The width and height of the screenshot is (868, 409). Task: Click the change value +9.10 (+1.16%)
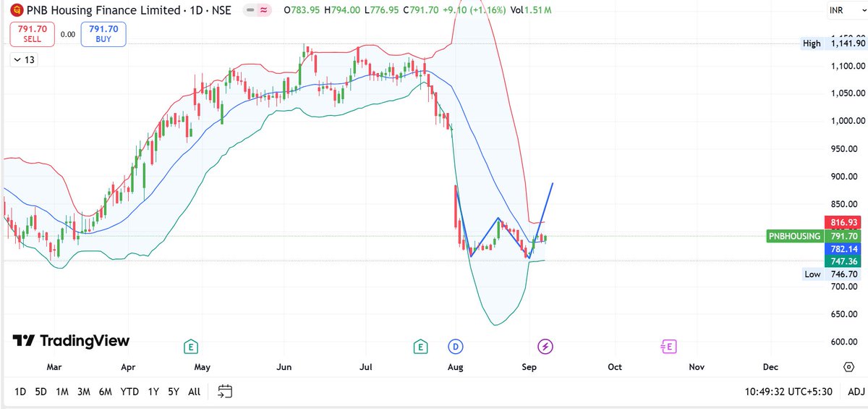click(x=474, y=10)
